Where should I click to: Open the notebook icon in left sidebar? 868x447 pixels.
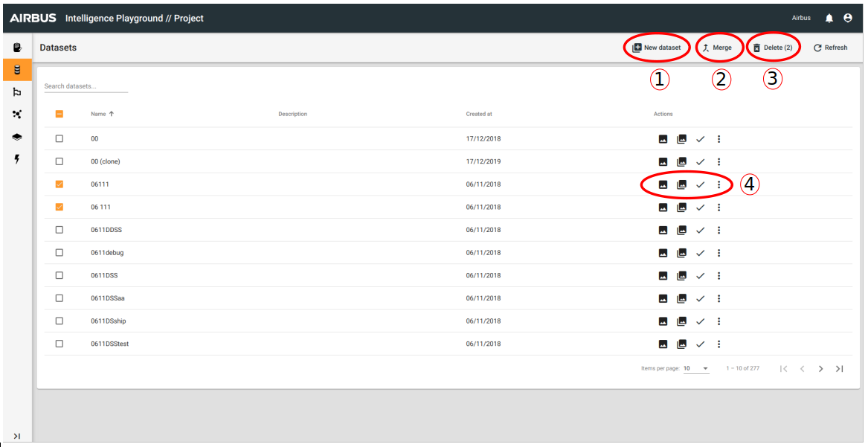click(x=17, y=48)
